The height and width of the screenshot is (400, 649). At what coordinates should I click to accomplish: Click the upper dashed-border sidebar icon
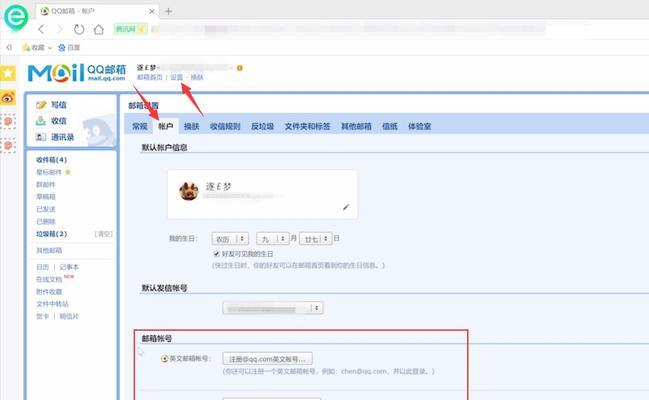point(8,122)
